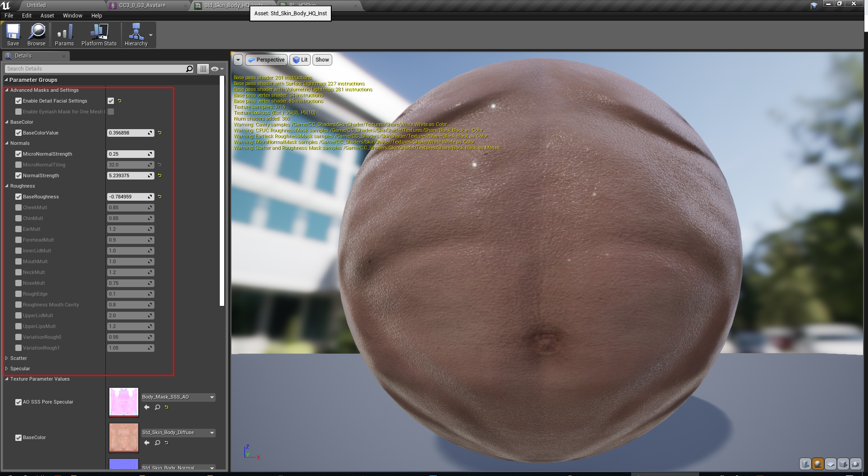The width and height of the screenshot is (868, 476).
Task: Reset BaseRoughness to default arrow
Action: click(x=159, y=197)
